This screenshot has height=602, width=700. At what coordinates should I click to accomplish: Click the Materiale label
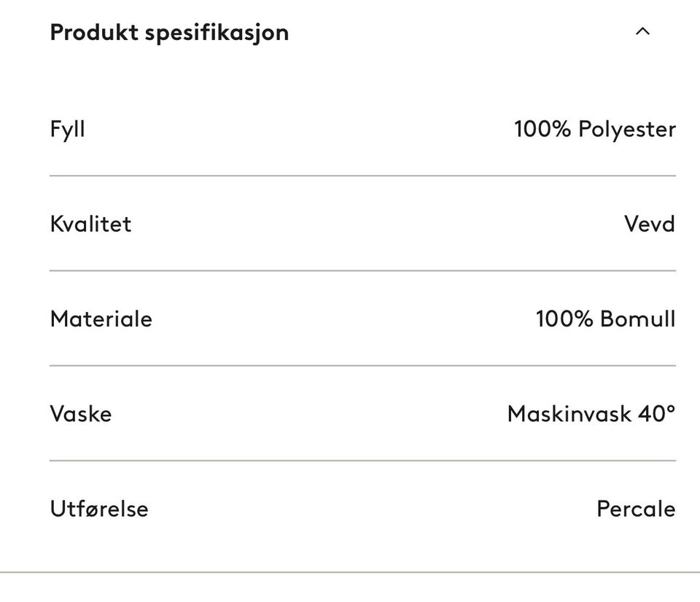tap(101, 319)
